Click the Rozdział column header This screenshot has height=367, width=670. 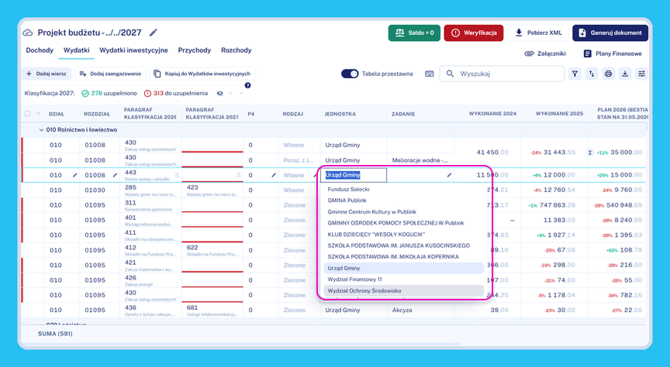tap(97, 114)
